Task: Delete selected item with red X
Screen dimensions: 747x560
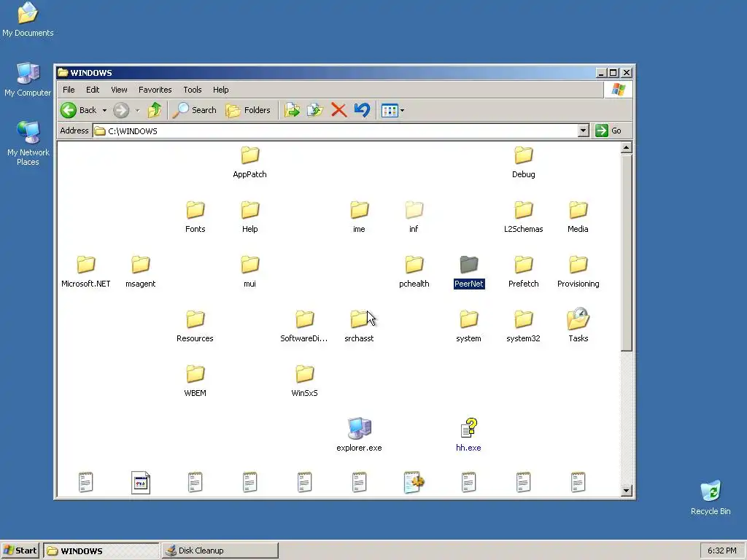Action: (338, 110)
